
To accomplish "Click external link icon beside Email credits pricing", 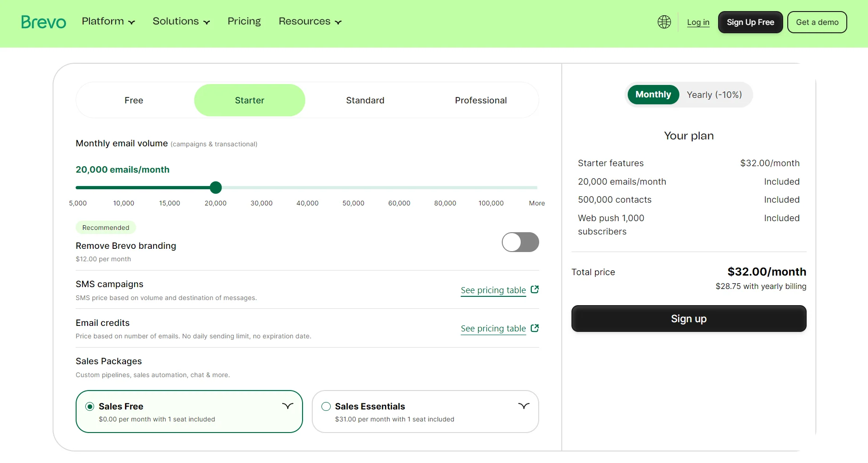I will 535,328.
